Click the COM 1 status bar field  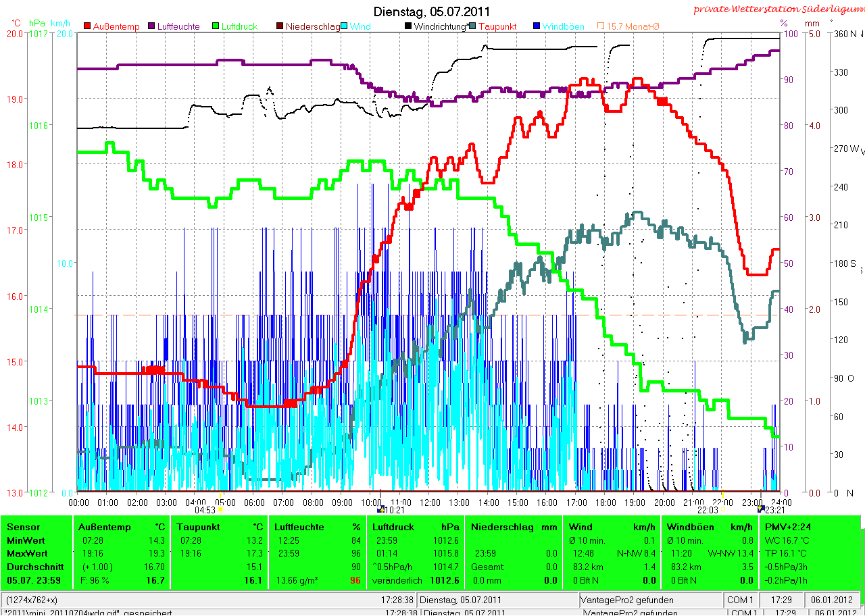click(740, 600)
